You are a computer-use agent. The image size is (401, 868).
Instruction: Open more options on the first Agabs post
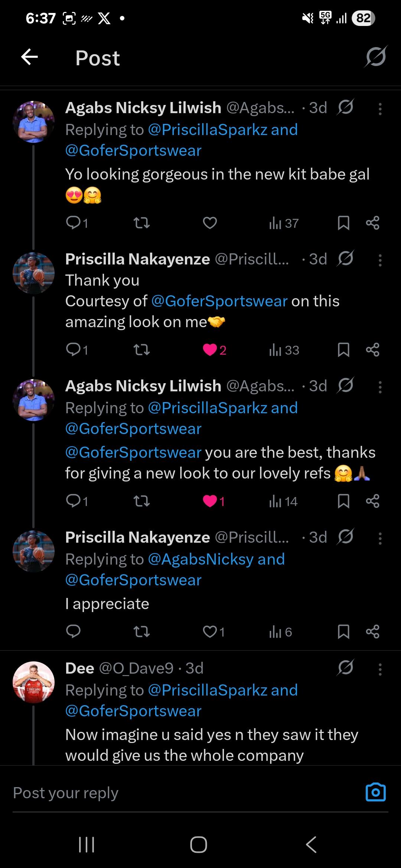(380, 109)
